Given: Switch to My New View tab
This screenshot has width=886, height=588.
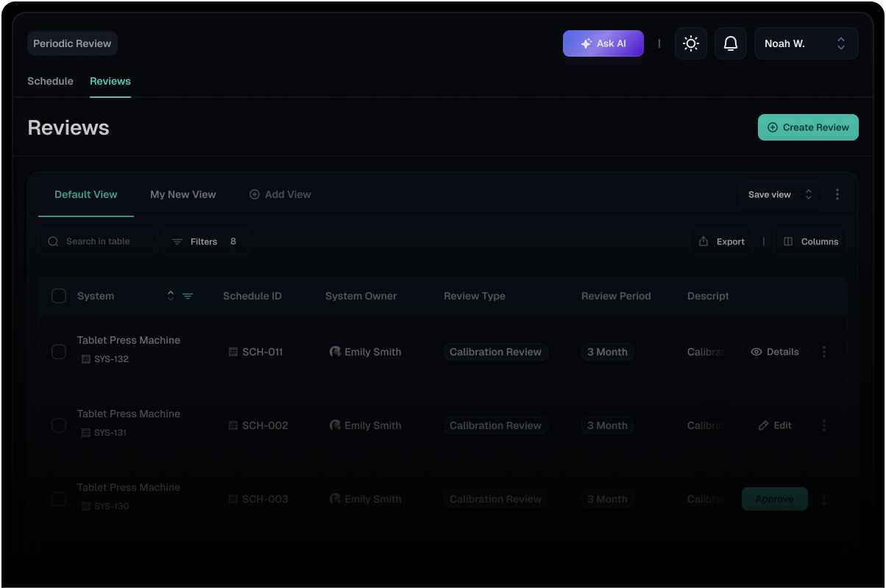Looking at the screenshot, I should coord(183,194).
